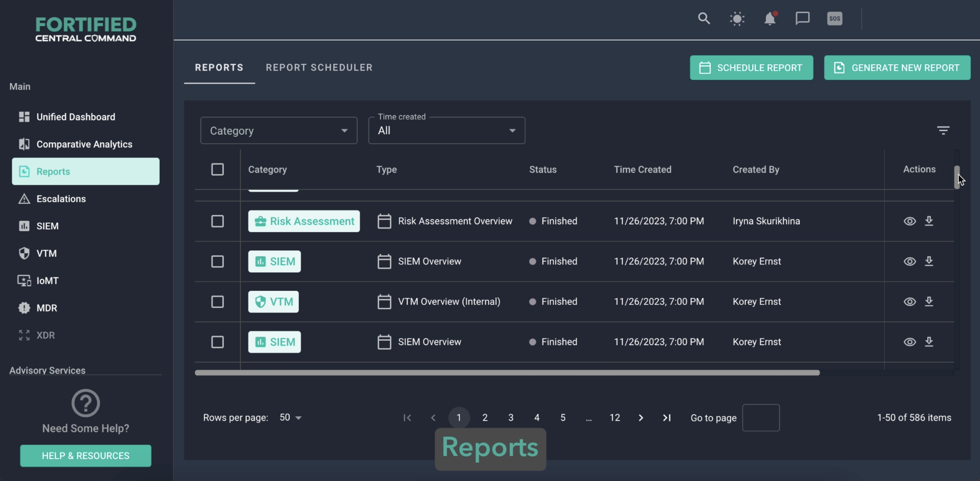
Task: Open the notifications bell
Action: click(x=770, y=18)
